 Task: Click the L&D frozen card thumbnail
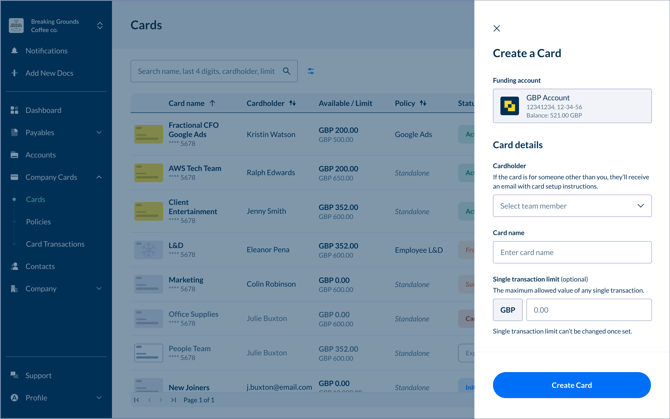coord(148,250)
